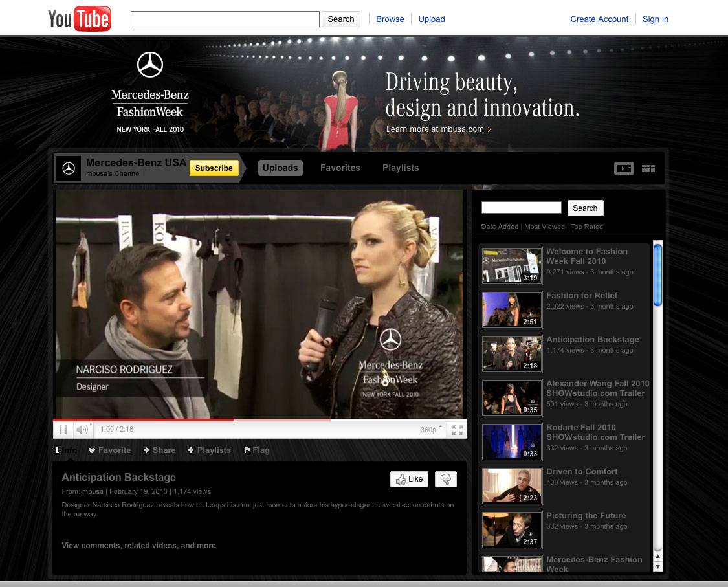Click the thumbs down dislike icon
Image resolution: width=728 pixels, height=587 pixels.
445,479
